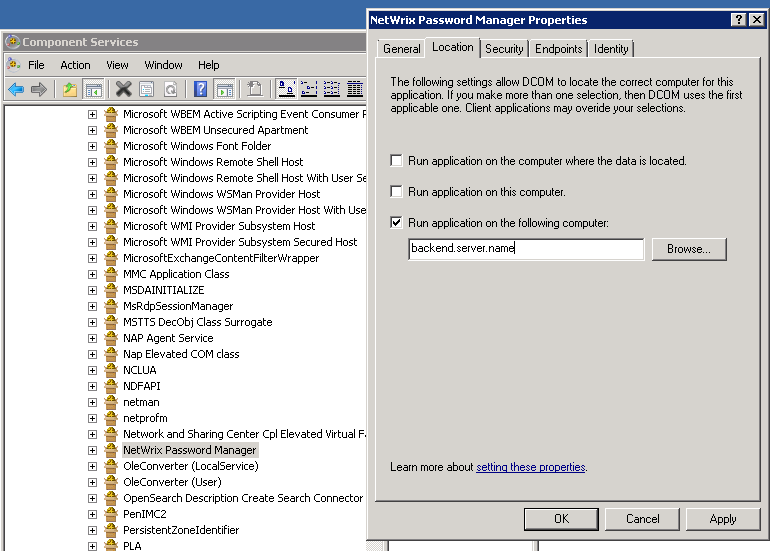Open the setting these properties link
This screenshot has width=770, height=551.
click(530, 467)
